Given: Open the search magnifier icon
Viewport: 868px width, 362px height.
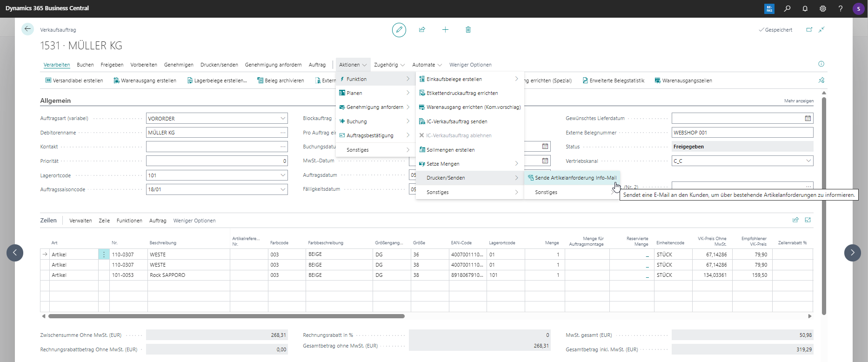Looking at the screenshot, I should 787,8.
